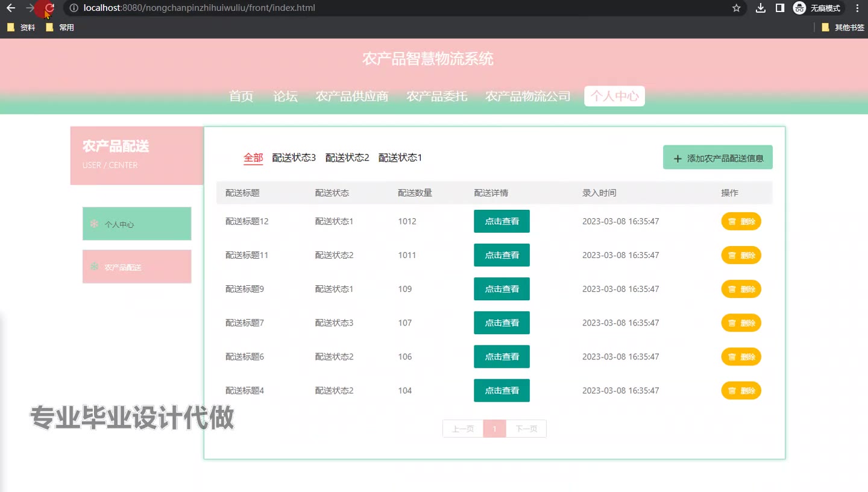The width and height of the screenshot is (868, 492).
Task: Click the quantity value 107
Action: (x=405, y=323)
